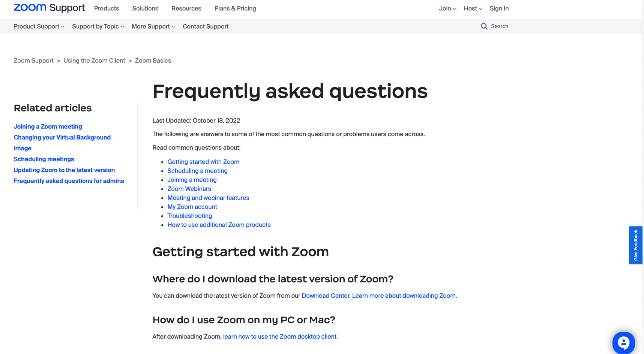Expand the Support by Topic dropdown
Viewport: 644px width, 354px height.
click(98, 26)
